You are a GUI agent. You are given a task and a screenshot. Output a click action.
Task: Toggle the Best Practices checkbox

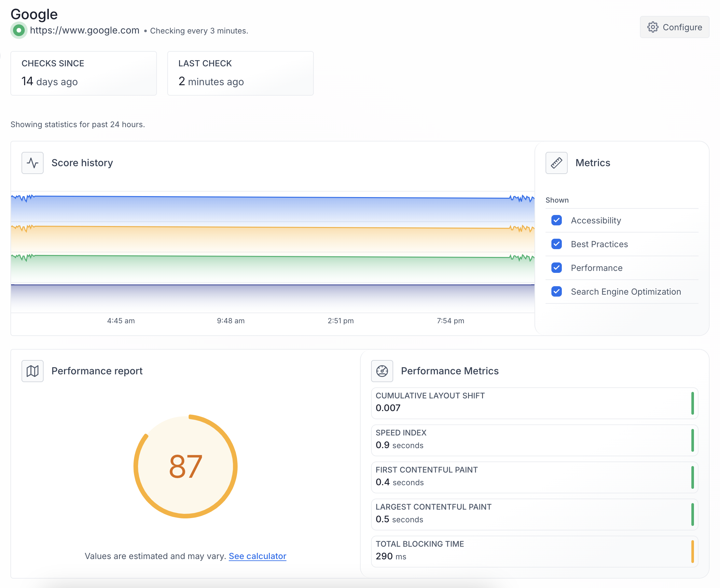[x=556, y=244]
